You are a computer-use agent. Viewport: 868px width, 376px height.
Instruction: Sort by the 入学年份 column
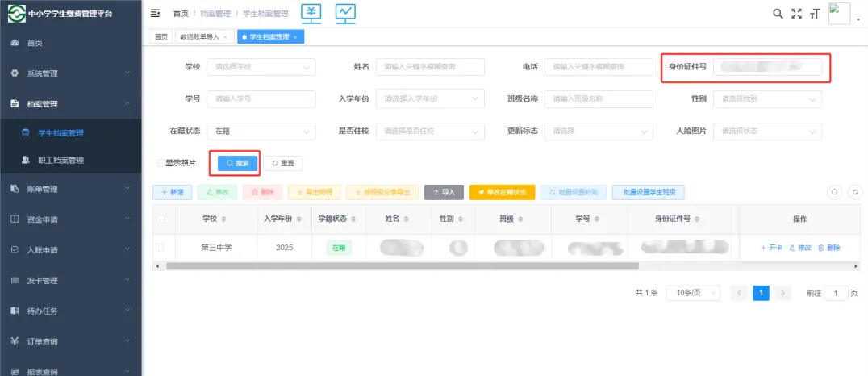click(299, 219)
